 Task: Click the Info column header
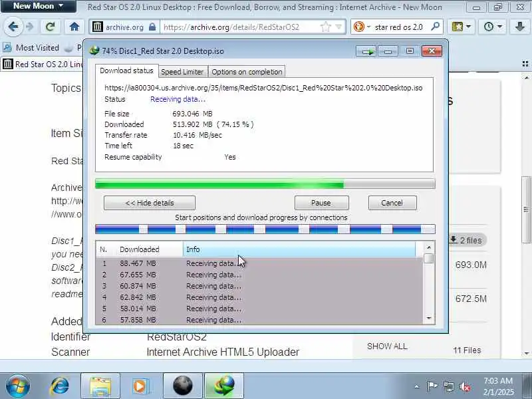[x=299, y=249]
